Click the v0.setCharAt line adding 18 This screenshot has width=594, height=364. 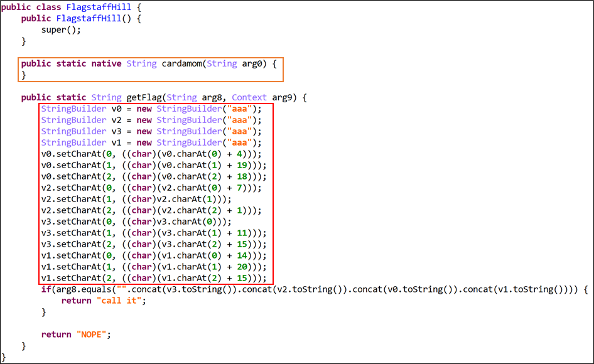coord(154,176)
